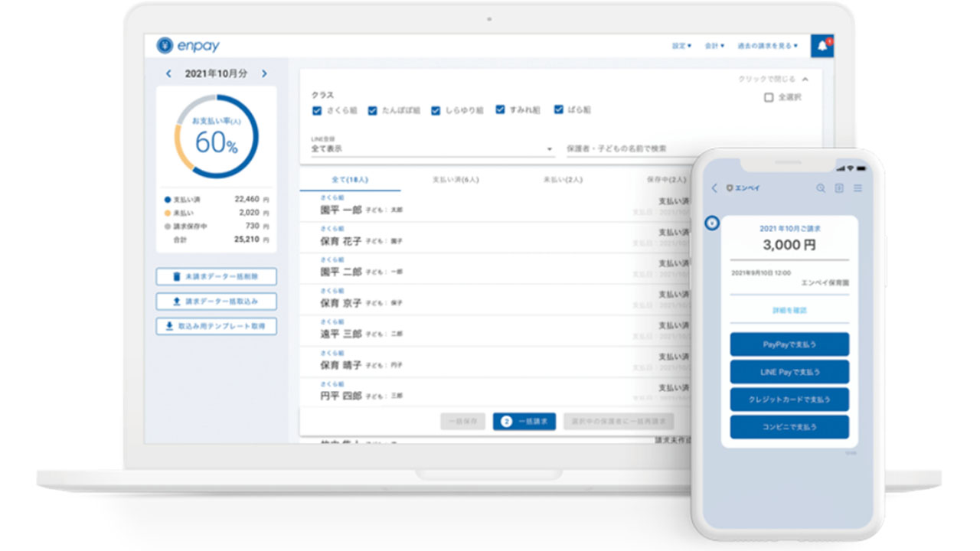Select 保存中(2人) tab
Image resolution: width=980 pixels, height=551 pixels.
coord(666,180)
